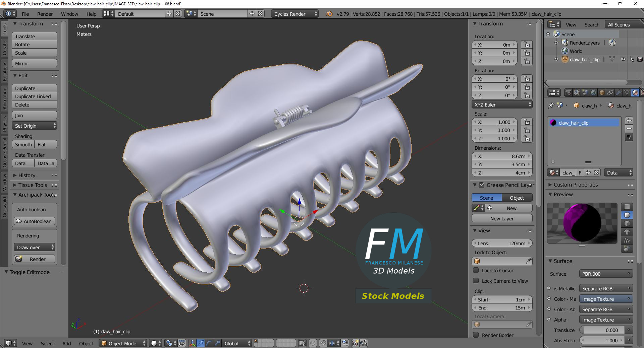The width and height of the screenshot is (644, 348).
Task: Unlink the material with X icon
Action: (596, 172)
